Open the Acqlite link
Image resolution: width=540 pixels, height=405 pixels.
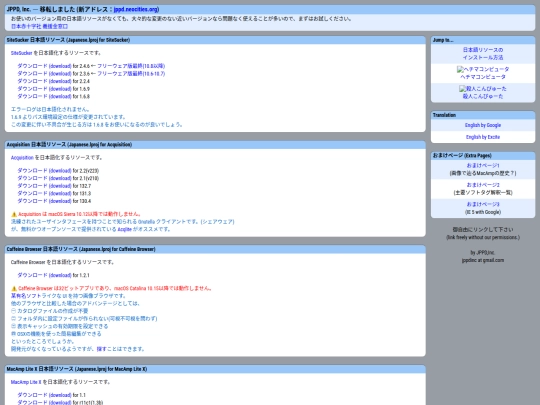click(x=124, y=229)
